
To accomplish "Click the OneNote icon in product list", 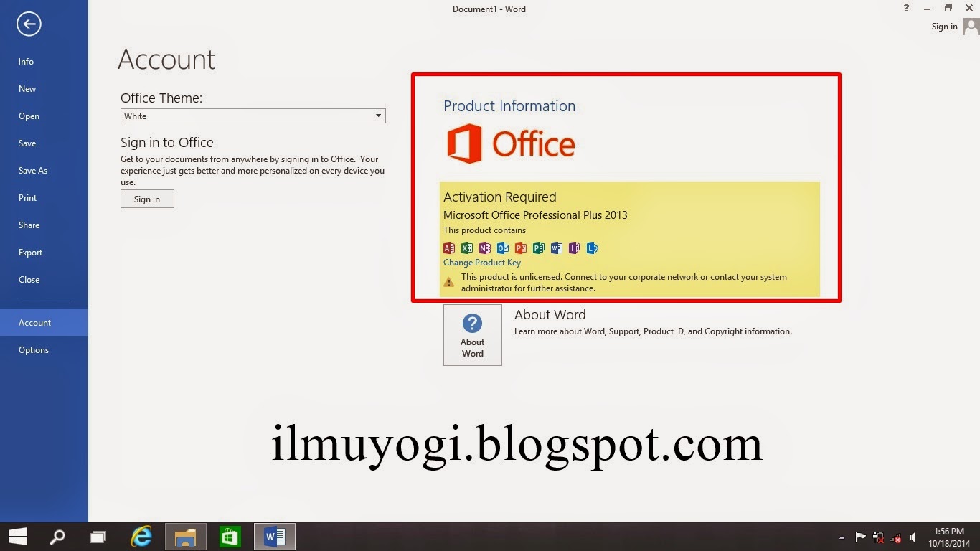I will point(485,248).
